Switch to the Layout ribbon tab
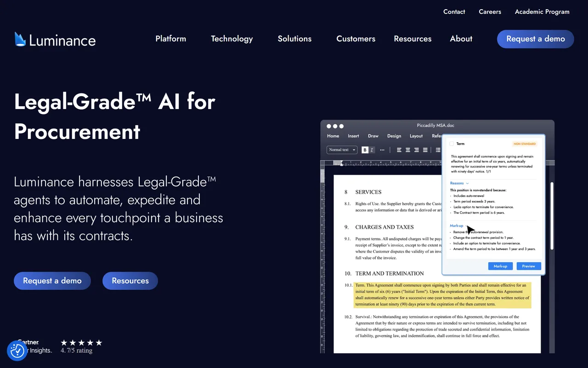The height and width of the screenshot is (368, 588). (x=416, y=136)
